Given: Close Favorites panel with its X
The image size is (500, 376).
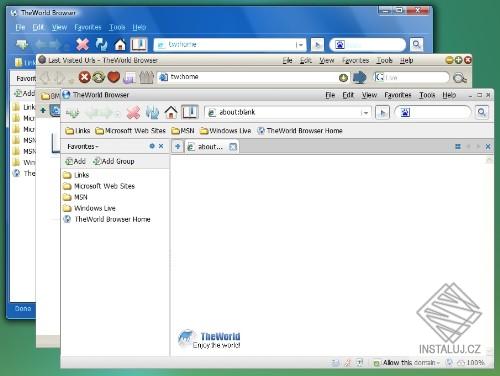Looking at the screenshot, I should tap(161, 146).
